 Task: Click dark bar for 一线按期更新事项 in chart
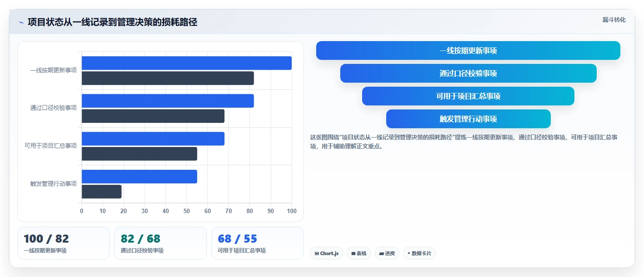click(x=168, y=78)
